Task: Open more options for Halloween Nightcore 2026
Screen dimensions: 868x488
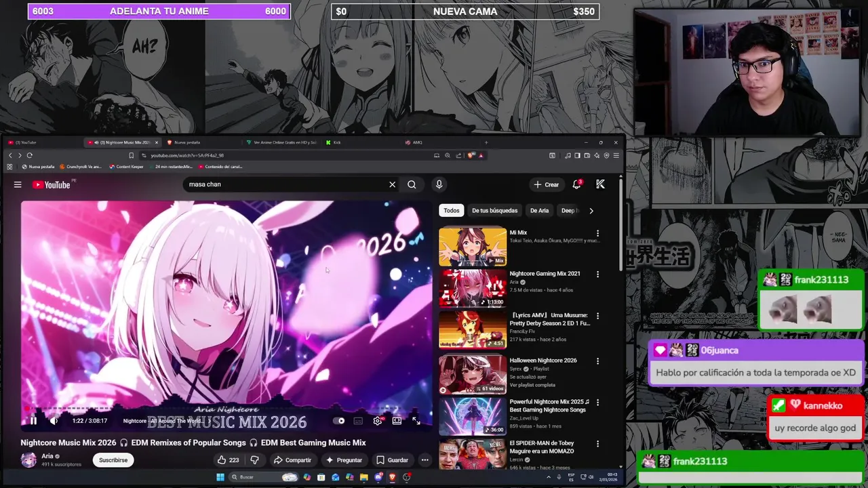Action: point(597,361)
